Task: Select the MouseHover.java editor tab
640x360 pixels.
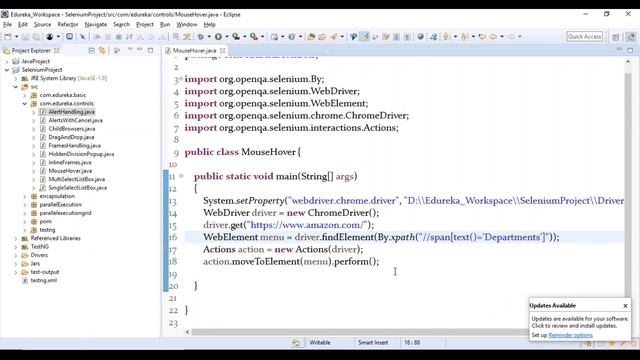Action: (194, 51)
